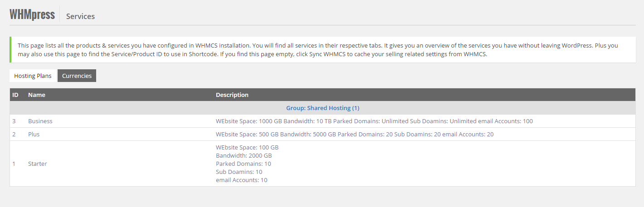Click the Business plan description text
The width and height of the screenshot is (644, 207).
pyautogui.click(x=374, y=121)
